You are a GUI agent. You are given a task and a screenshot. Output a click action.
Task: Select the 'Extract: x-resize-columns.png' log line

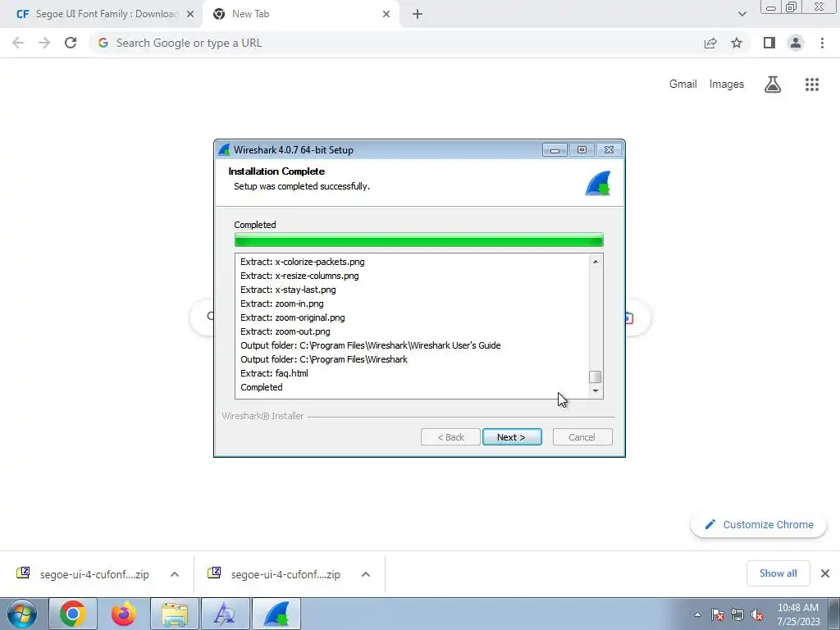tap(299, 276)
